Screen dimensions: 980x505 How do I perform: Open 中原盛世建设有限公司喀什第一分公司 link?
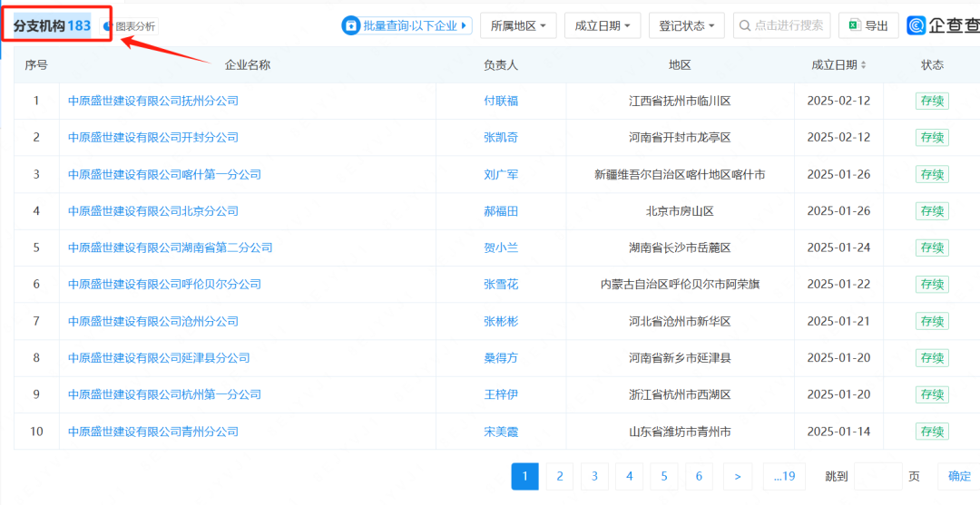(x=164, y=174)
